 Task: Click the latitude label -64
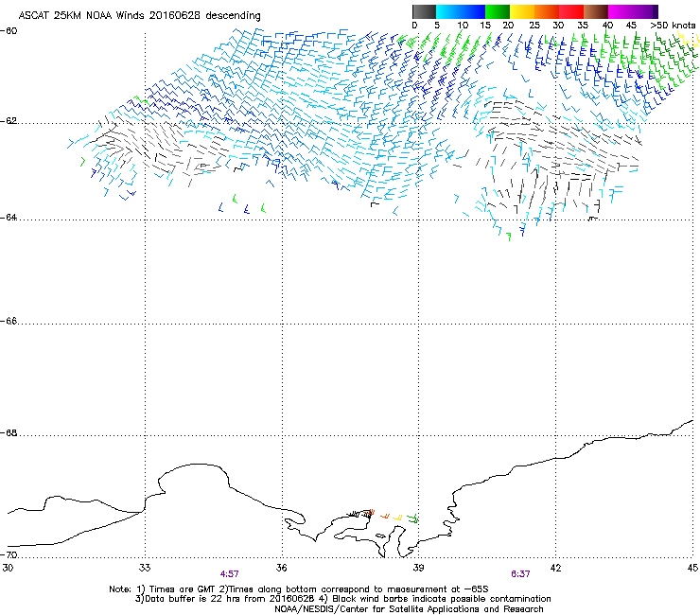pyautogui.click(x=9, y=217)
